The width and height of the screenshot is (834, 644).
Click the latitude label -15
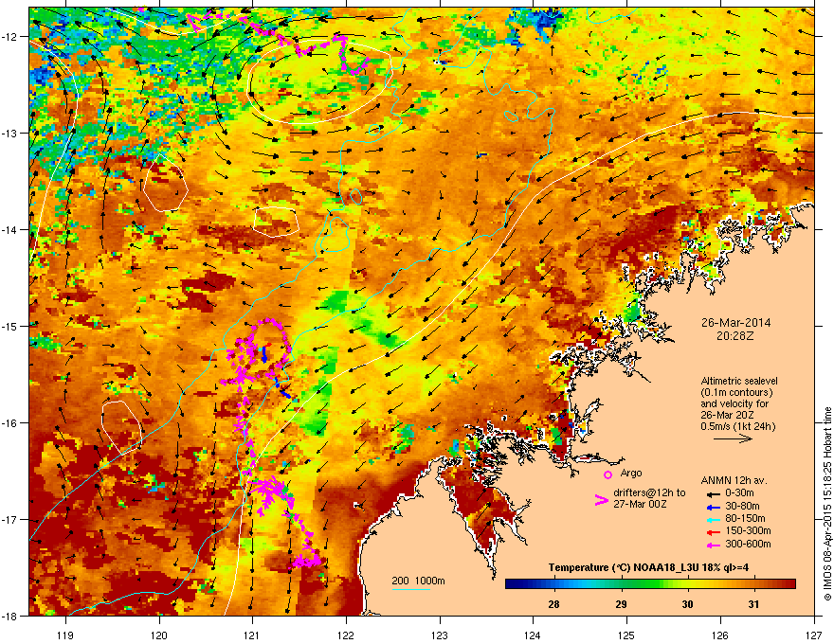9,326
